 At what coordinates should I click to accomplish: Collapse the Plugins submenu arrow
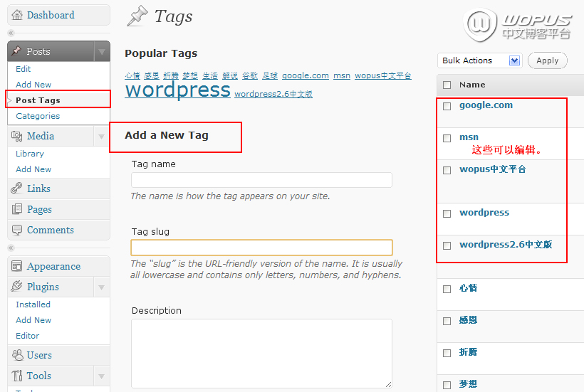click(x=102, y=287)
